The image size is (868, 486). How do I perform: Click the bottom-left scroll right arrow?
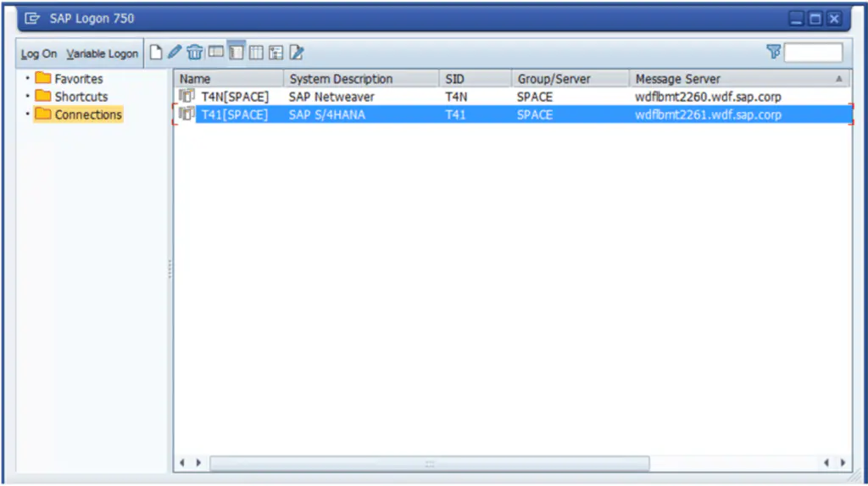(x=198, y=463)
